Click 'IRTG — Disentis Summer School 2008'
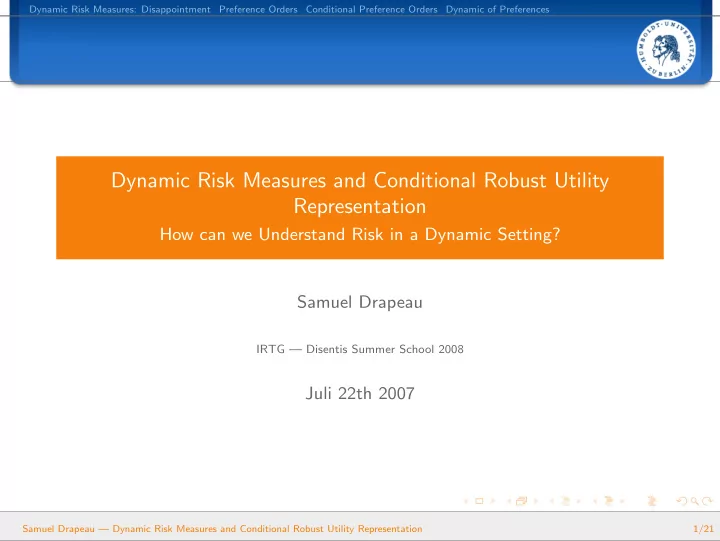 coord(360,349)
